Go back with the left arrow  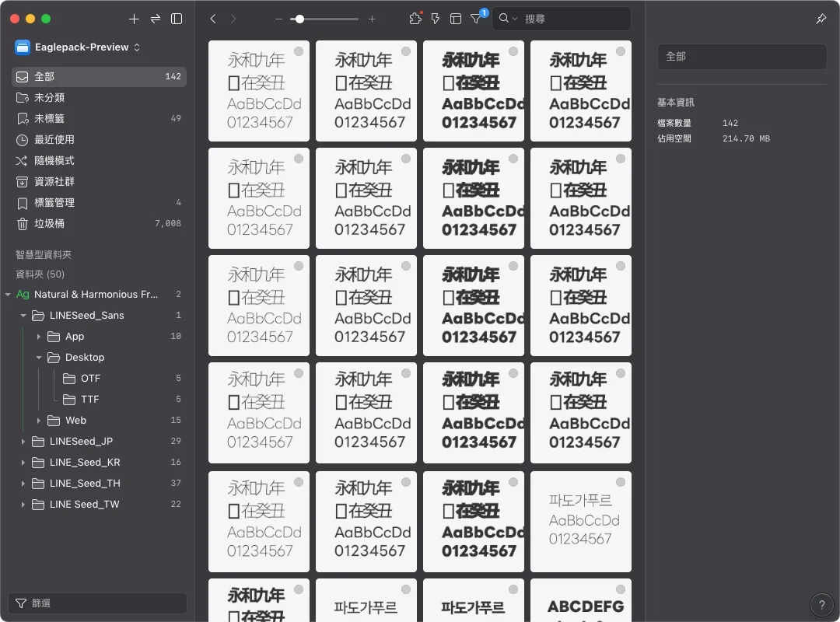213,19
